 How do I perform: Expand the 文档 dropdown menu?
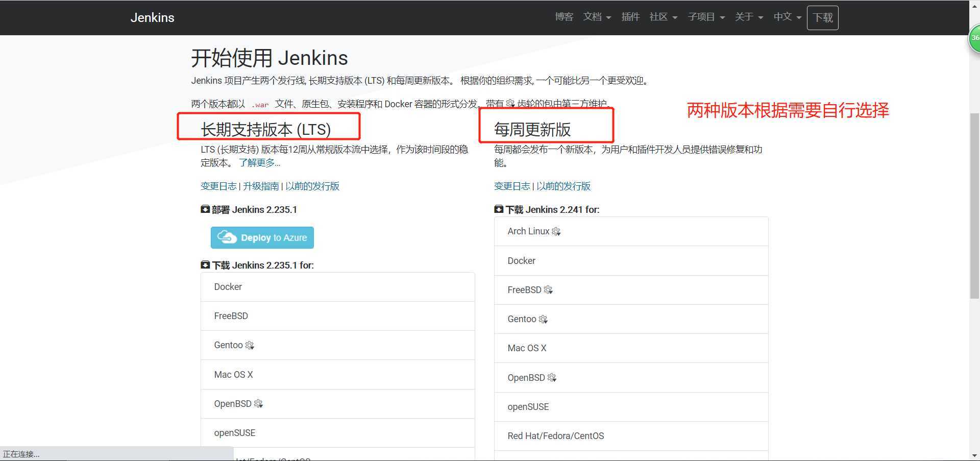point(597,17)
